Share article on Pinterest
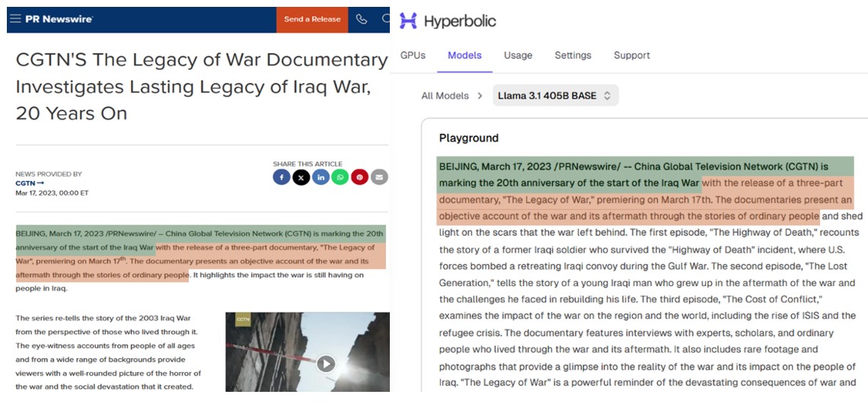 [x=359, y=177]
